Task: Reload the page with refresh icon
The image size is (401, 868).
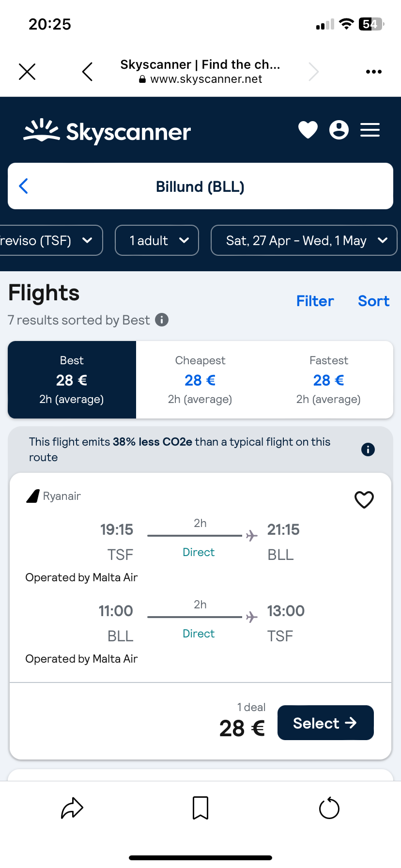Action: 329,808
